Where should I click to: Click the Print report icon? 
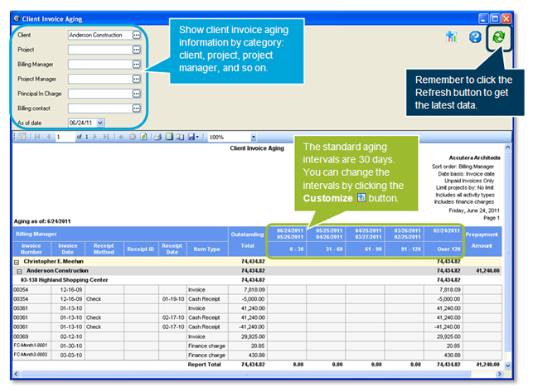click(155, 137)
